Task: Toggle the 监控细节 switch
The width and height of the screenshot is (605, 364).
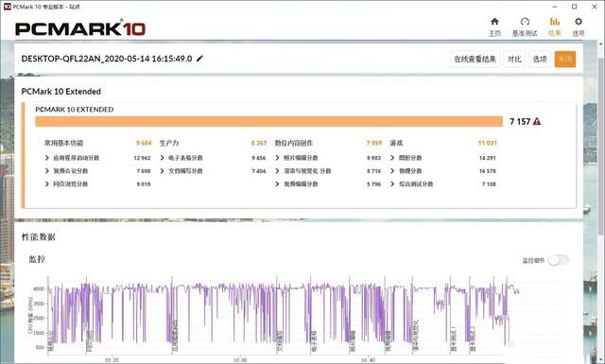Action: pyautogui.click(x=559, y=261)
